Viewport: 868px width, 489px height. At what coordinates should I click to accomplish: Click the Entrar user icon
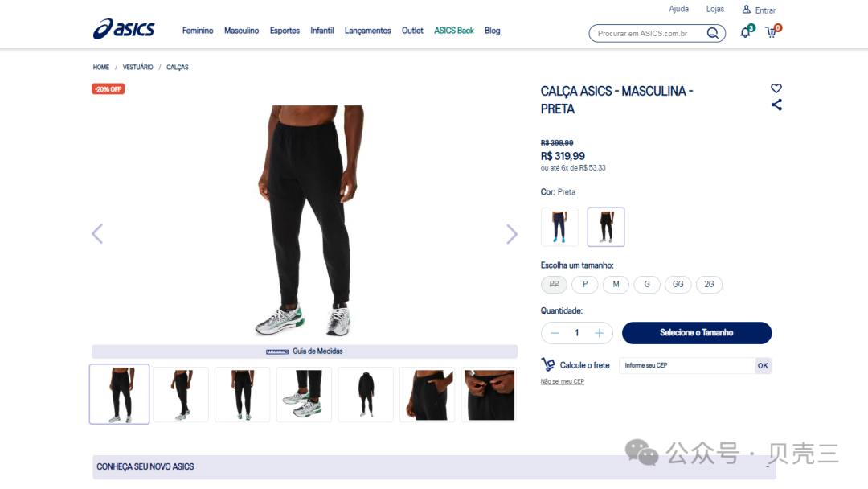pyautogui.click(x=746, y=10)
